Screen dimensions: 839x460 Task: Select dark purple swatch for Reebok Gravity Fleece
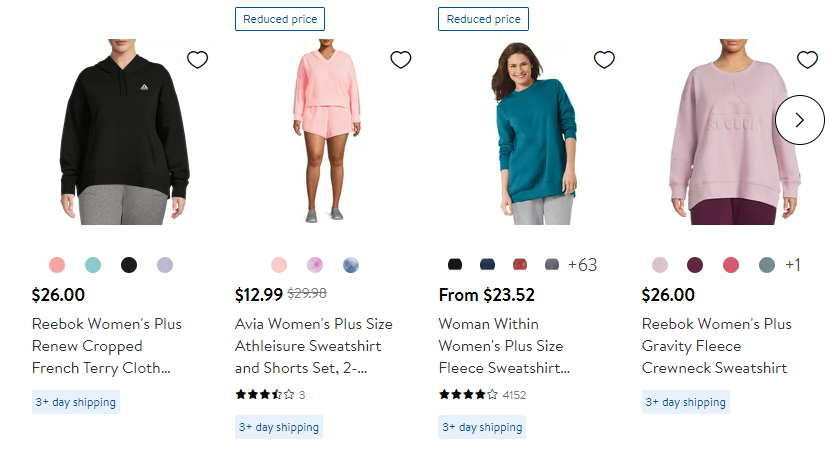pyautogui.click(x=695, y=265)
